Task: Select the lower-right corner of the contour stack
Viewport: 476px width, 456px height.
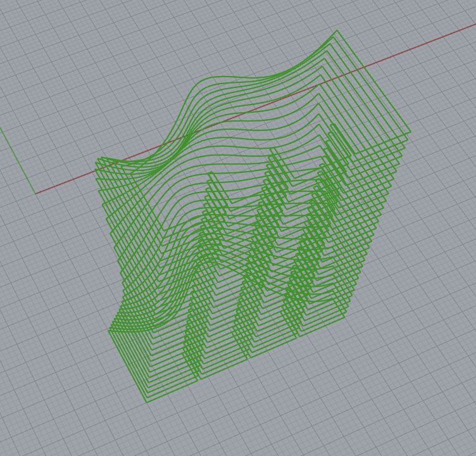Action: 345,315
